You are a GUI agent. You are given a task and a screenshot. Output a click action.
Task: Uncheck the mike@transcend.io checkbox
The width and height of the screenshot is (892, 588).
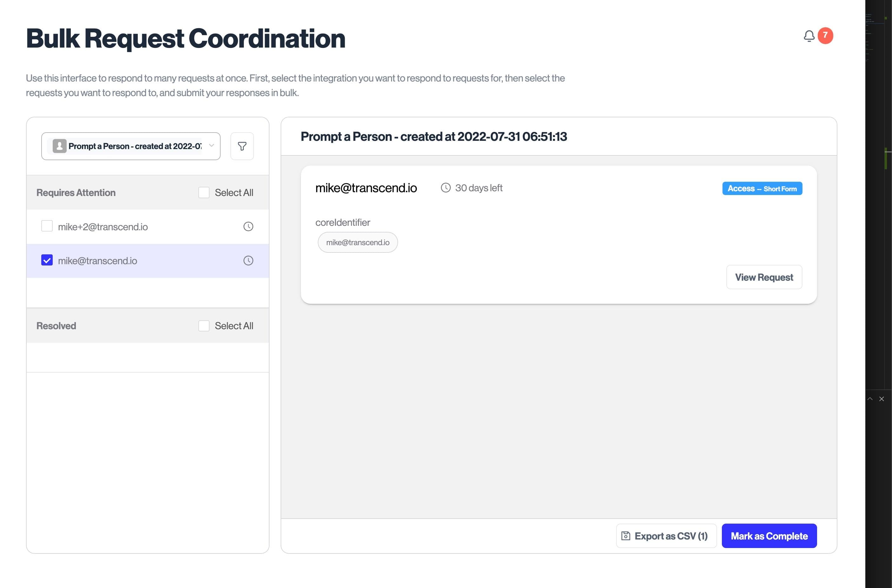pyautogui.click(x=47, y=260)
